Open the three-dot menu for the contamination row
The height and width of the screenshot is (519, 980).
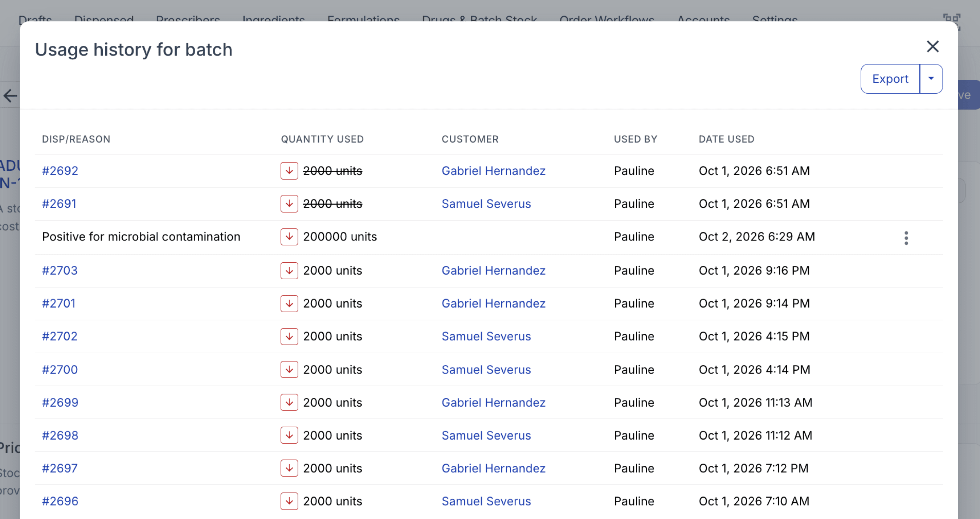pos(906,238)
